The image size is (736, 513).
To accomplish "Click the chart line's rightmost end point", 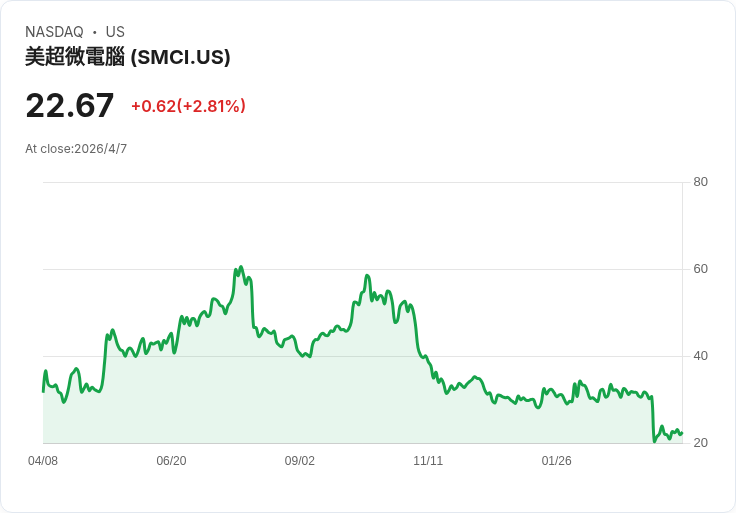I will pyautogui.click(x=682, y=434).
